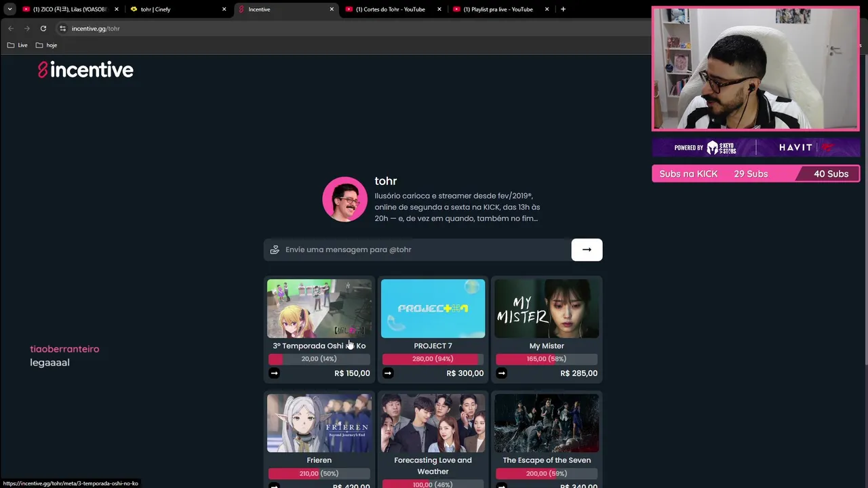Image resolution: width=868 pixels, height=488 pixels.
Task: Click arrow icon on My Mister card
Action: (x=501, y=373)
